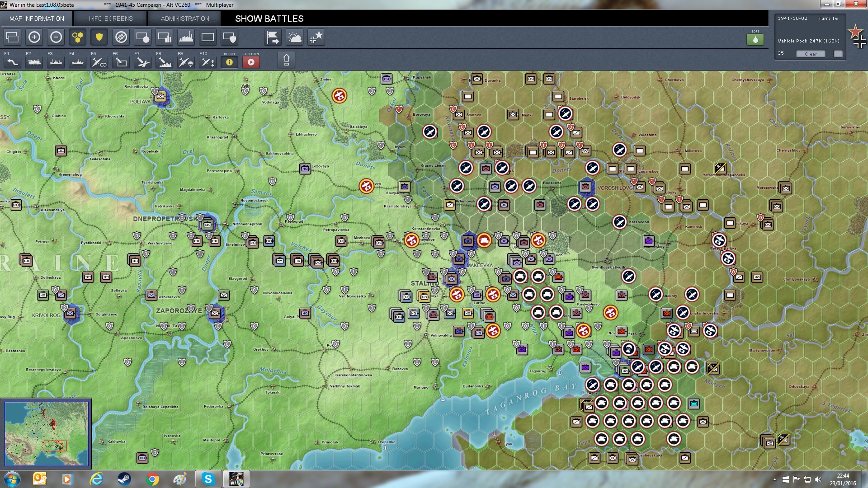868x488 pixels.
Task: Select F7 bomb airfield mode
Action: [x=143, y=62]
